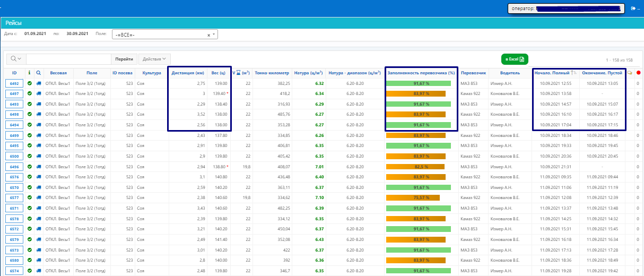Click the truck icon in row 6576

(x=39, y=177)
